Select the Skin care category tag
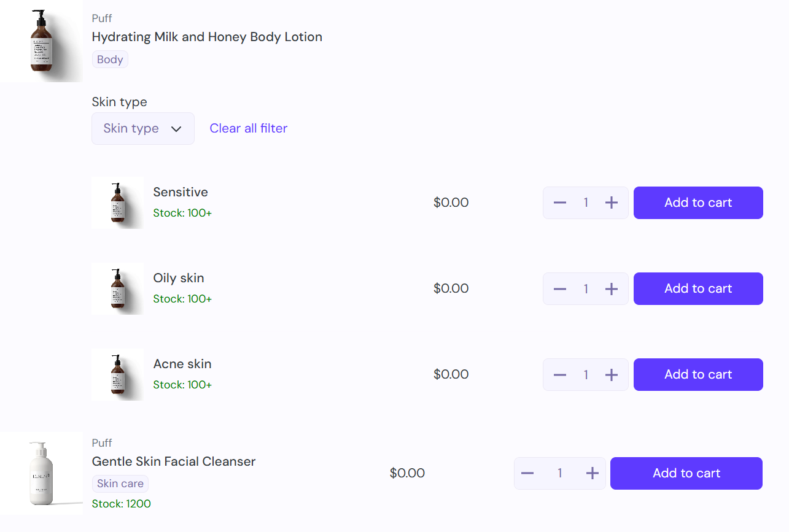This screenshot has width=789, height=532. (120, 484)
